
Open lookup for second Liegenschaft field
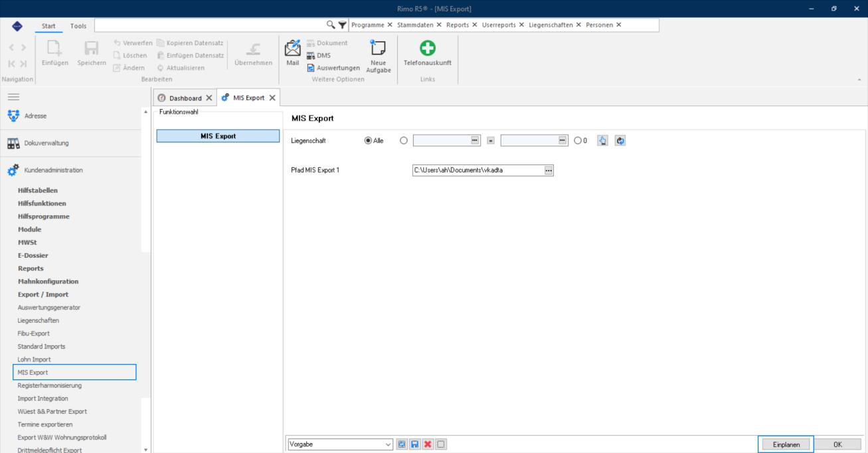click(x=563, y=141)
